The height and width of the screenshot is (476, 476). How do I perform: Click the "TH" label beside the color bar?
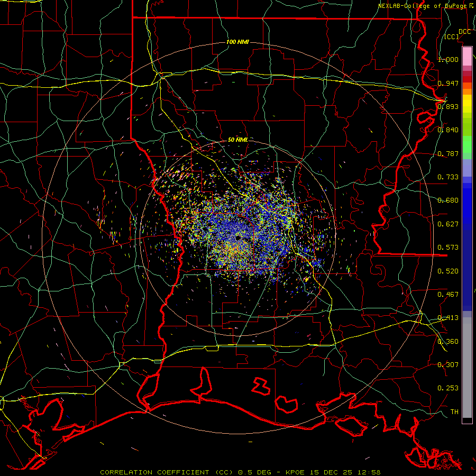tap(454, 412)
